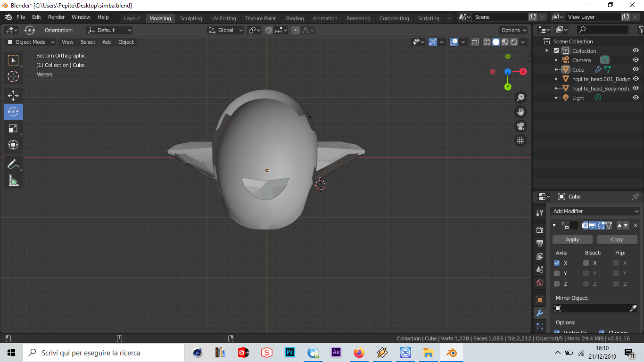
Task: Switch to material preview shading
Action: (505, 42)
